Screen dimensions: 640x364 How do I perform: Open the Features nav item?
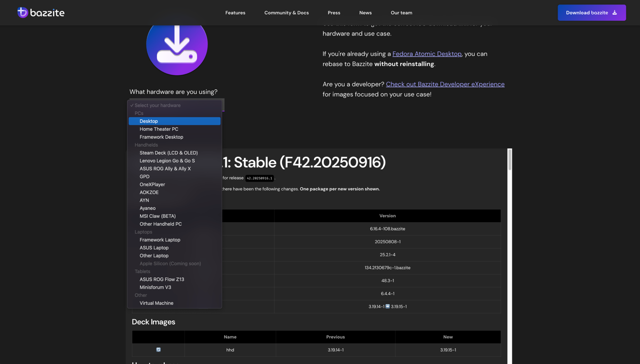pos(235,13)
